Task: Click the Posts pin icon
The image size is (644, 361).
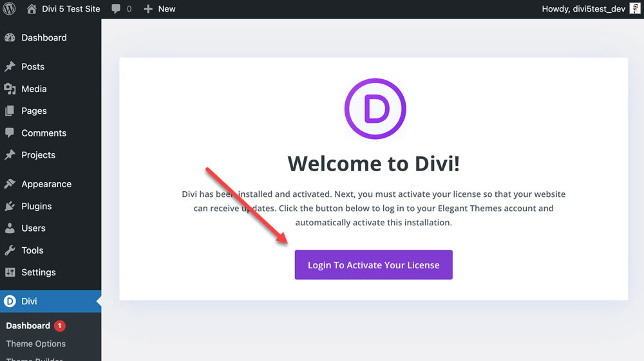Action: (x=10, y=66)
